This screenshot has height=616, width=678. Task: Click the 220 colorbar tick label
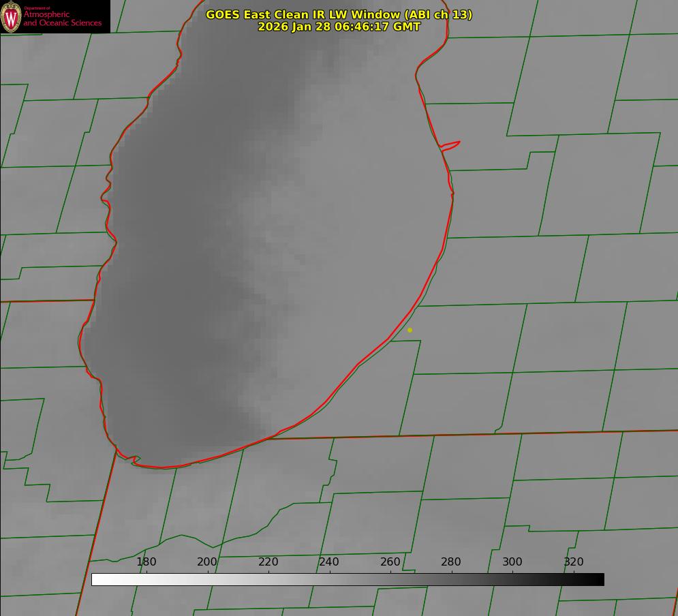click(268, 562)
